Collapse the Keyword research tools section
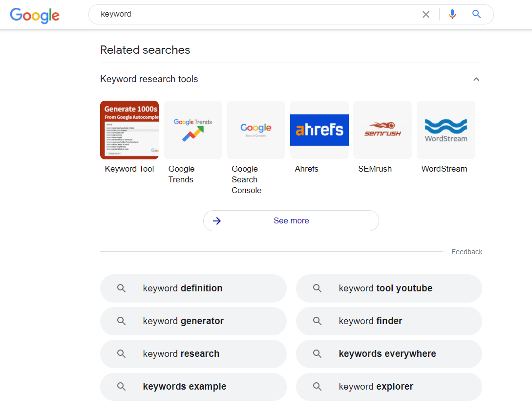The image size is (532, 417). (476, 79)
